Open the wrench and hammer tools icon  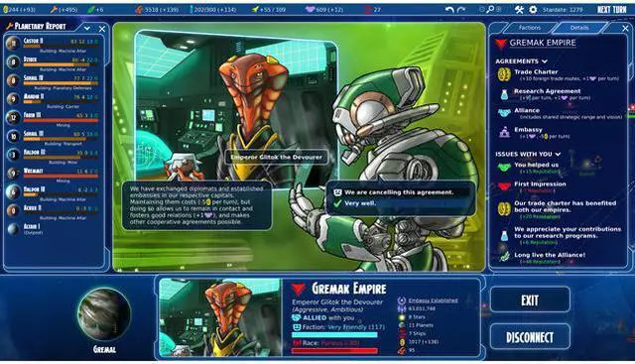coord(519,9)
